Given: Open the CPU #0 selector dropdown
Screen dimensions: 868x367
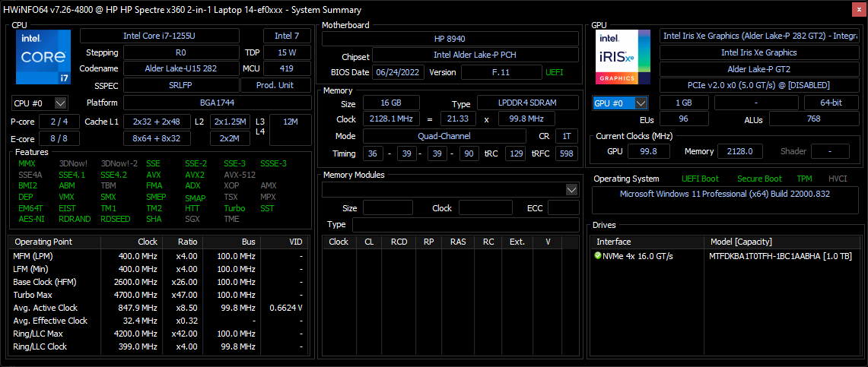Looking at the screenshot, I should pyautogui.click(x=40, y=103).
